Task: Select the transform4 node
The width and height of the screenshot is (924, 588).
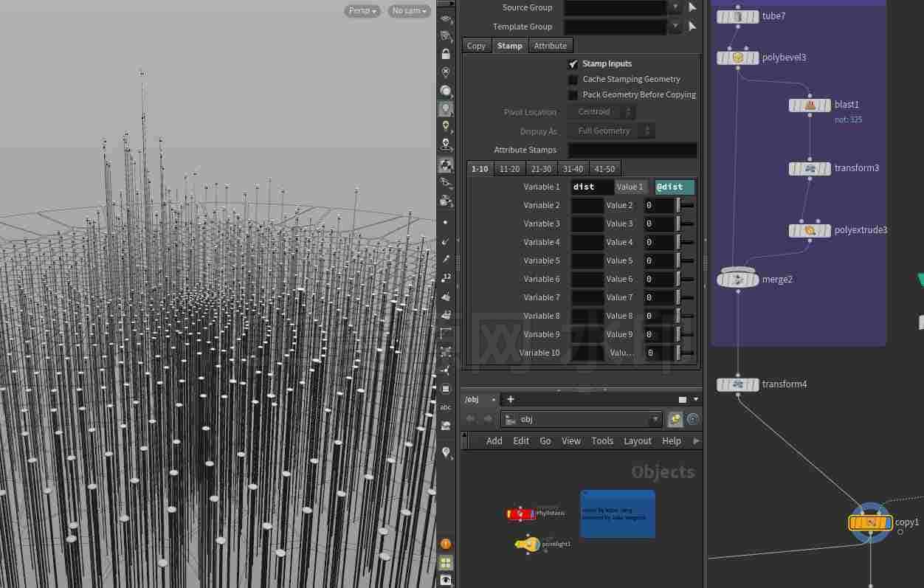Action: click(x=738, y=384)
